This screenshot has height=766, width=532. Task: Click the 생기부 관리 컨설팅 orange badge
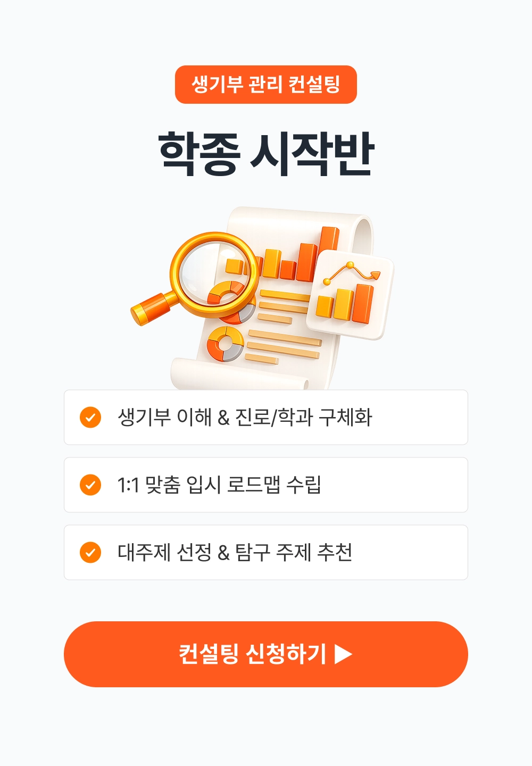(266, 85)
